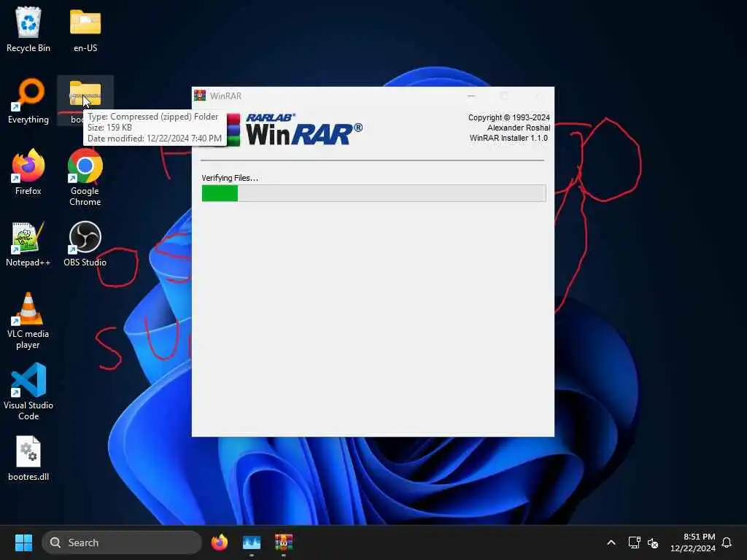This screenshot has height=560, width=747.
Task: Select the bootres.dll file icon
Action: (x=28, y=458)
